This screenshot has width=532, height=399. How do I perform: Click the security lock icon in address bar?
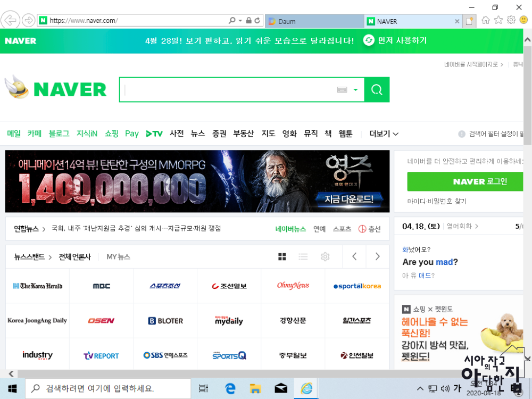click(x=248, y=20)
